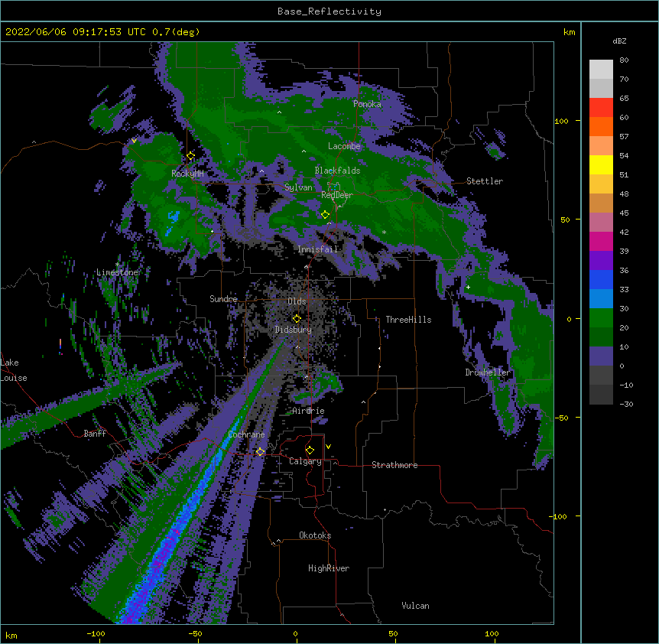Viewport: 659px width, 644px height.
Task: Pick the bright green 30 dBZ swatch
Action: (x=601, y=318)
